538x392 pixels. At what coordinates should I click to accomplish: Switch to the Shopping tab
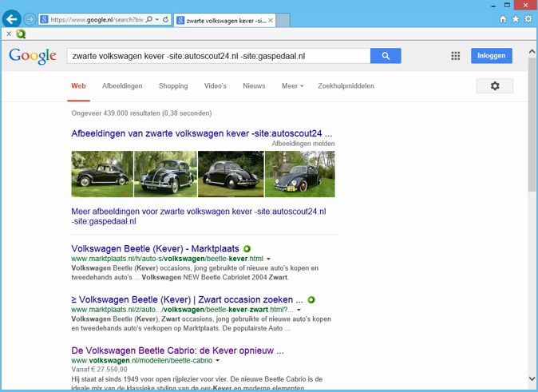point(173,85)
